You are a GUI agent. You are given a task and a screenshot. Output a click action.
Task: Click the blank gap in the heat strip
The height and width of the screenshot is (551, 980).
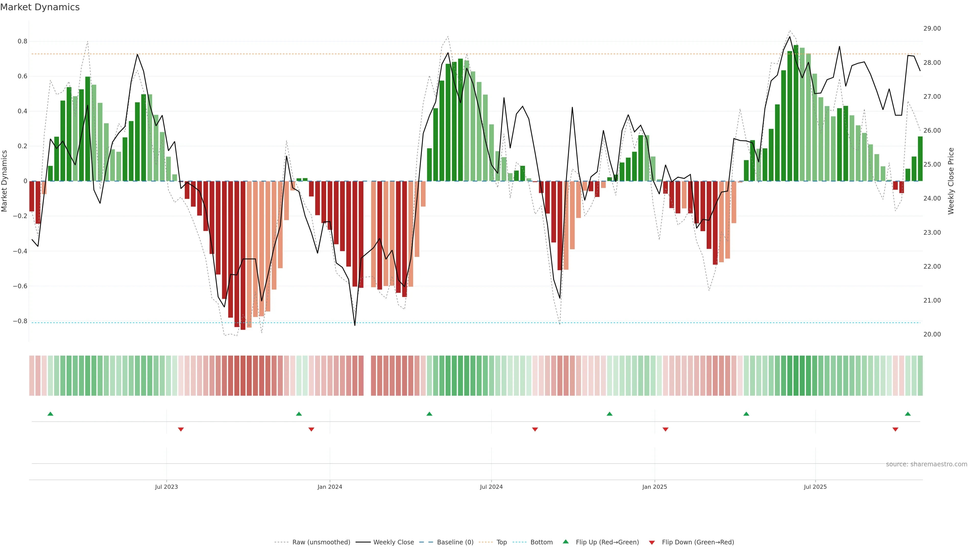tap(367, 375)
